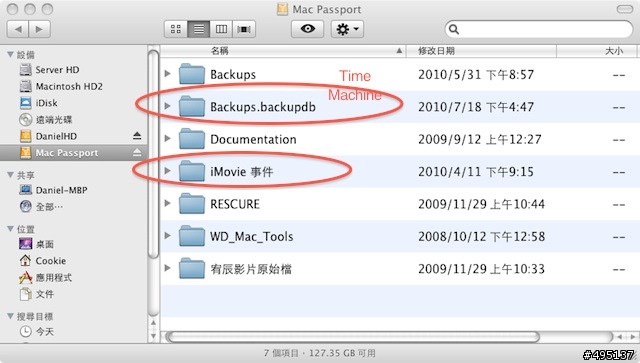Click the sidebar scroll down arrow
The width and height of the screenshot is (640, 363).
coord(153,336)
